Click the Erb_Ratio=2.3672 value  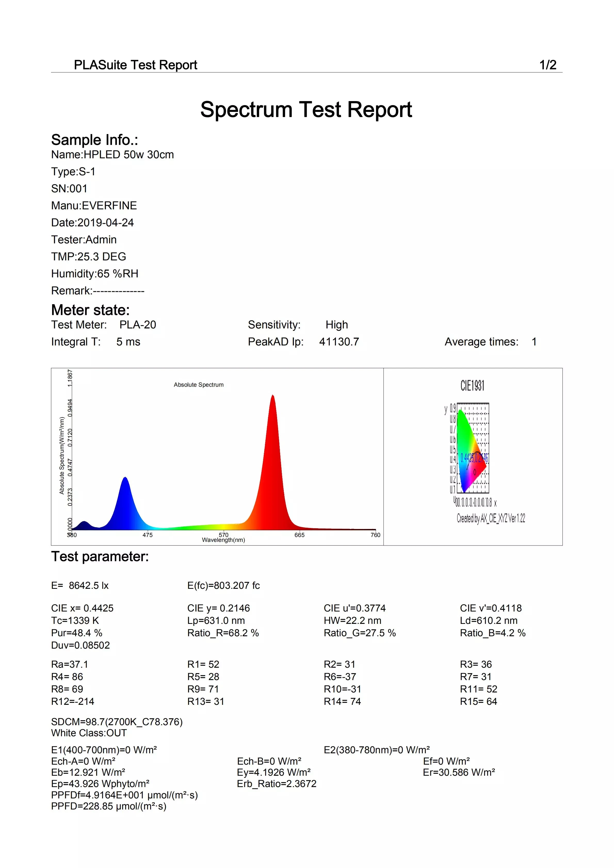pos(277,784)
